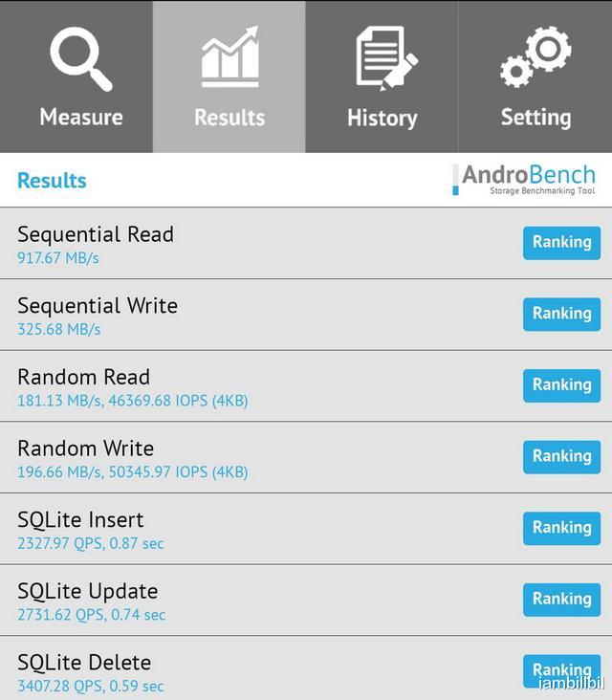View Ranking for Random Read
Image resolution: width=612 pixels, height=700 pixels.
click(x=561, y=385)
